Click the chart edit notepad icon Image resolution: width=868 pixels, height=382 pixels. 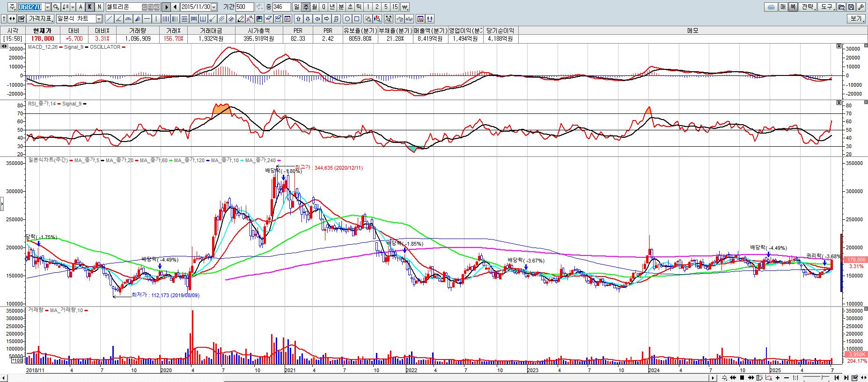coord(21,19)
